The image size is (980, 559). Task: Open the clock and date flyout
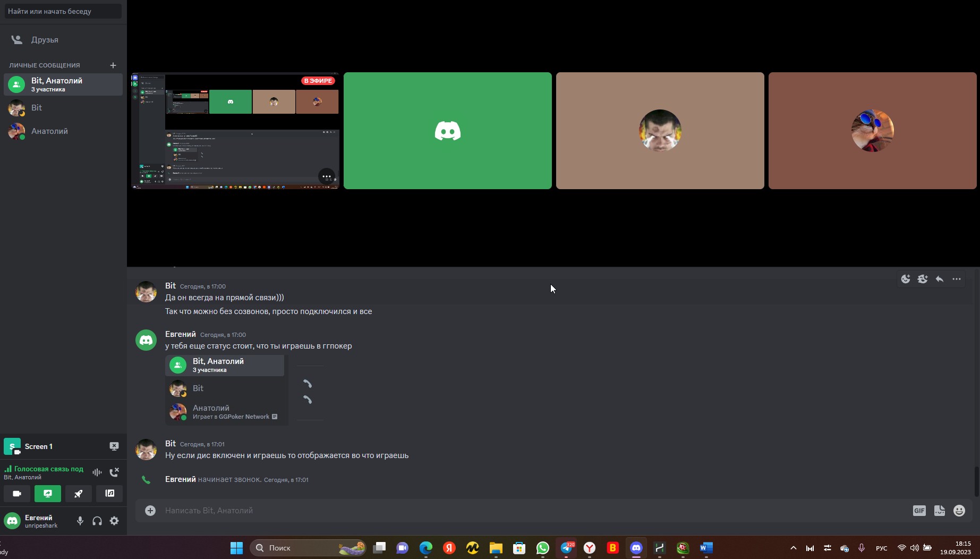click(956, 548)
